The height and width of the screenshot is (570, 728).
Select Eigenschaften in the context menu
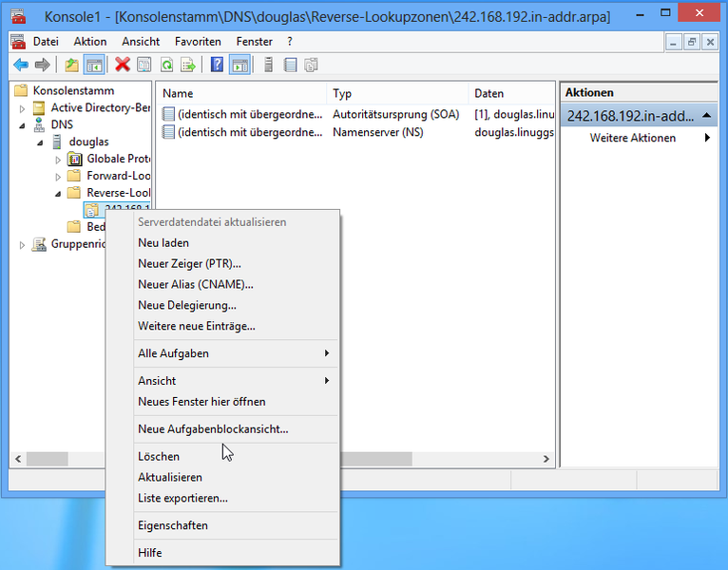172,525
